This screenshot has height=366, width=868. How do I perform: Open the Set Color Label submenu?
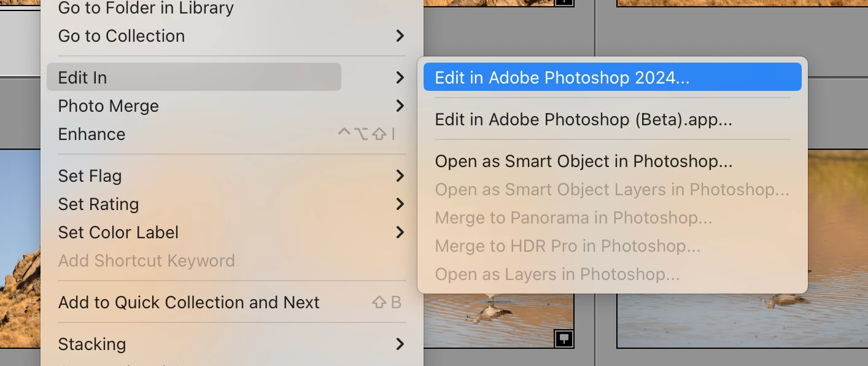(118, 233)
